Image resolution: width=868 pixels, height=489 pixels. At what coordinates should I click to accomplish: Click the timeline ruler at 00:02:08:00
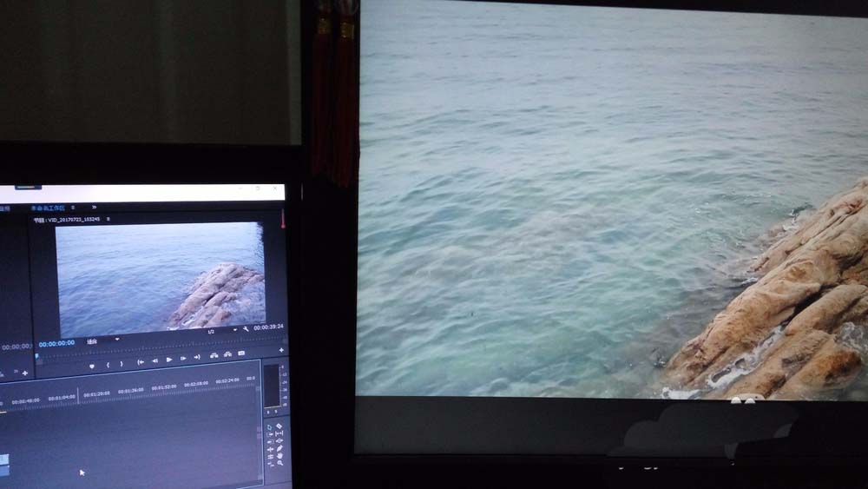[x=196, y=383]
